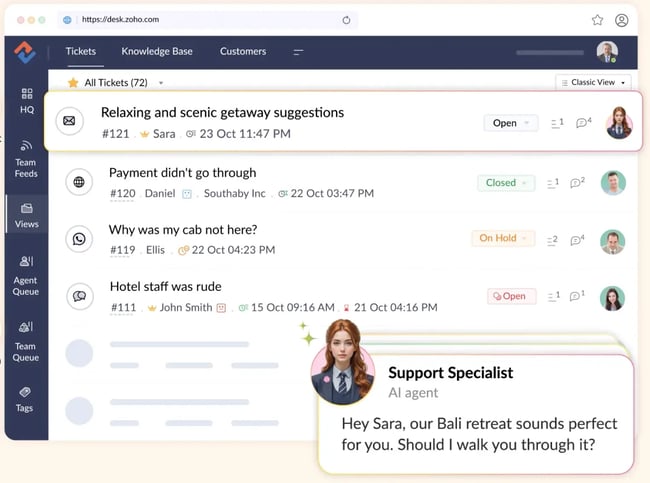Click ticket number #111
Viewport: 650px width, 483px height.
pos(123,307)
